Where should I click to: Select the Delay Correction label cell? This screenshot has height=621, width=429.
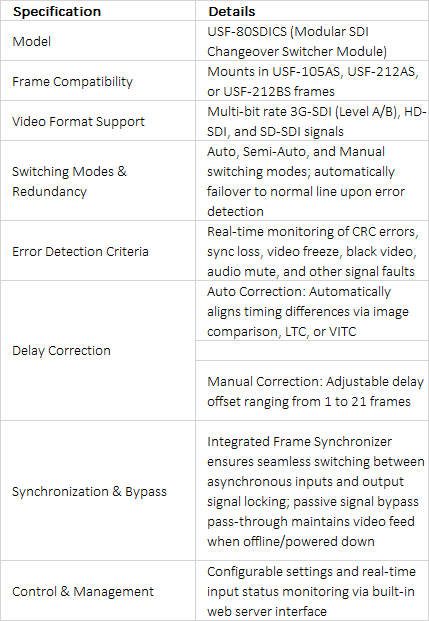pyautogui.click(x=98, y=351)
